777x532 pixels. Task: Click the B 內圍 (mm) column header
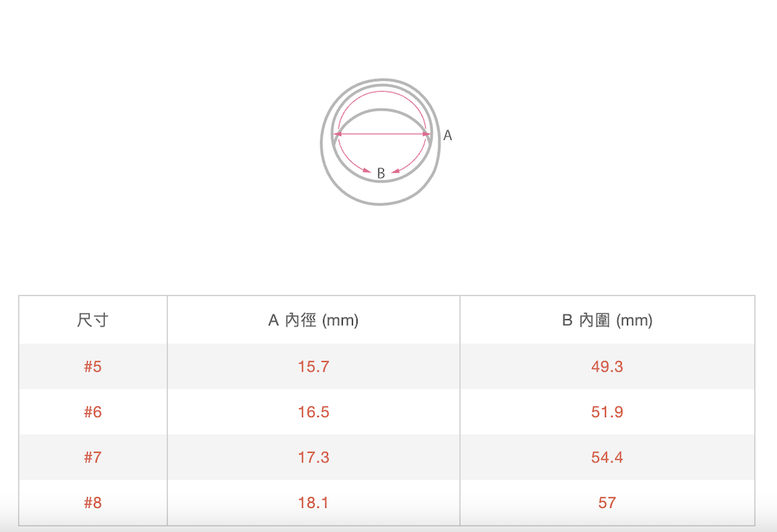[x=607, y=320]
